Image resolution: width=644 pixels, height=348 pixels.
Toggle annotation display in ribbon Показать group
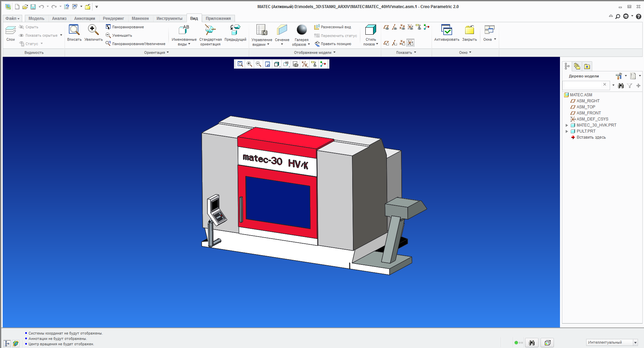click(418, 27)
